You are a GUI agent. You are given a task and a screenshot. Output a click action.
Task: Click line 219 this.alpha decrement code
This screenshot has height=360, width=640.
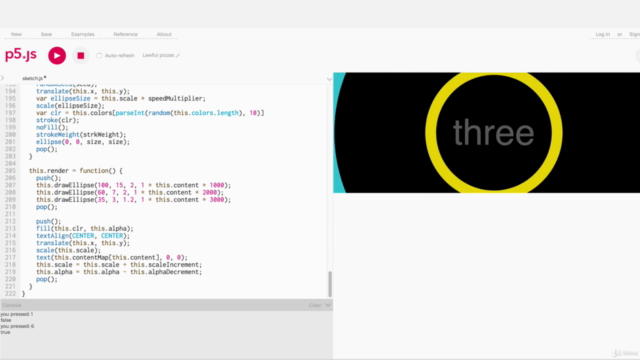click(x=119, y=272)
